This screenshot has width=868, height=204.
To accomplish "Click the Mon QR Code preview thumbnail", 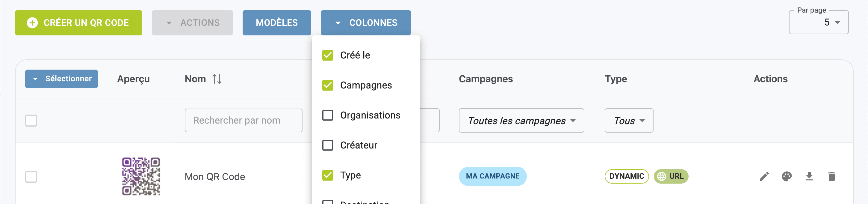I will click(141, 176).
